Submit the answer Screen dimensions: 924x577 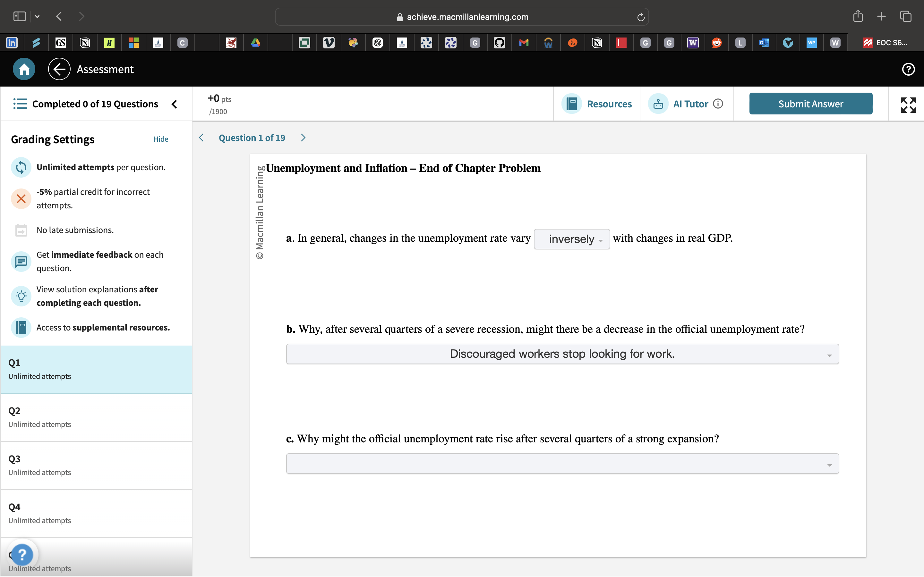(x=811, y=104)
